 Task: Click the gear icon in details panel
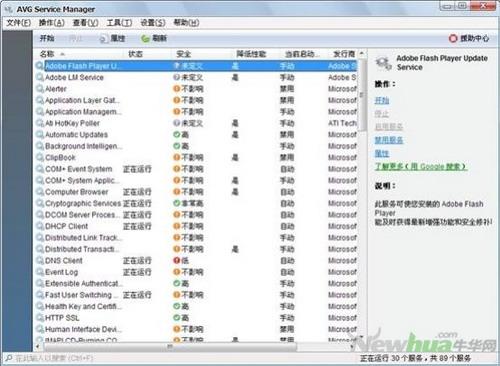click(x=383, y=63)
